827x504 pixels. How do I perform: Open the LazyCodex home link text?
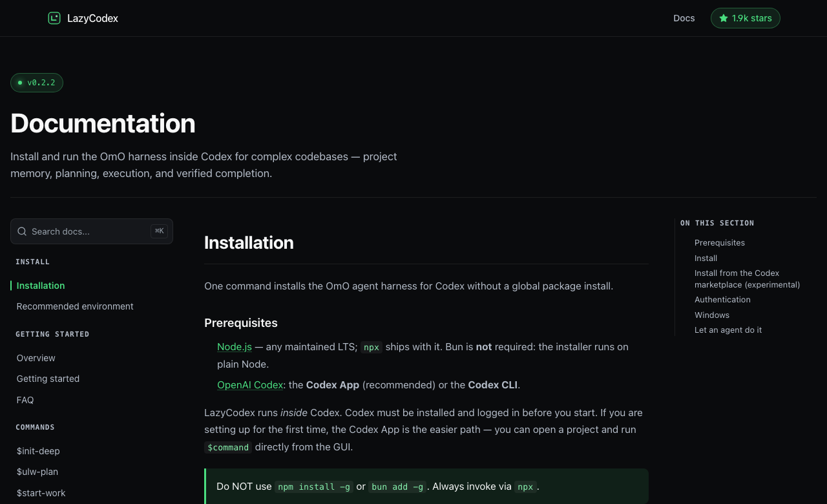coord(92,18)
